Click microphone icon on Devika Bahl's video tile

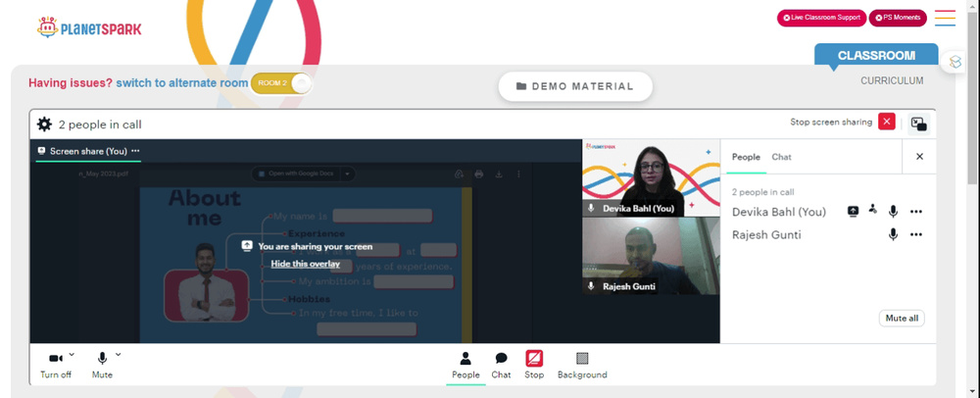click(x=591, y=209)
